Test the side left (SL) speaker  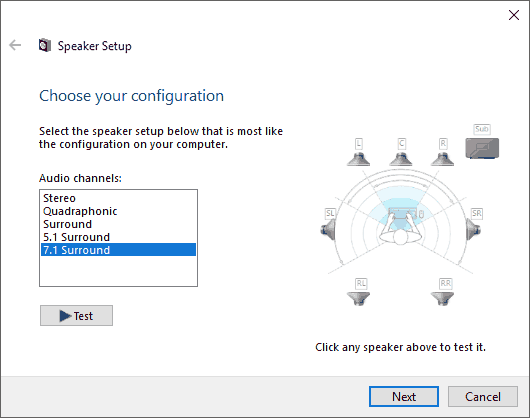click(x=328, y=229)
